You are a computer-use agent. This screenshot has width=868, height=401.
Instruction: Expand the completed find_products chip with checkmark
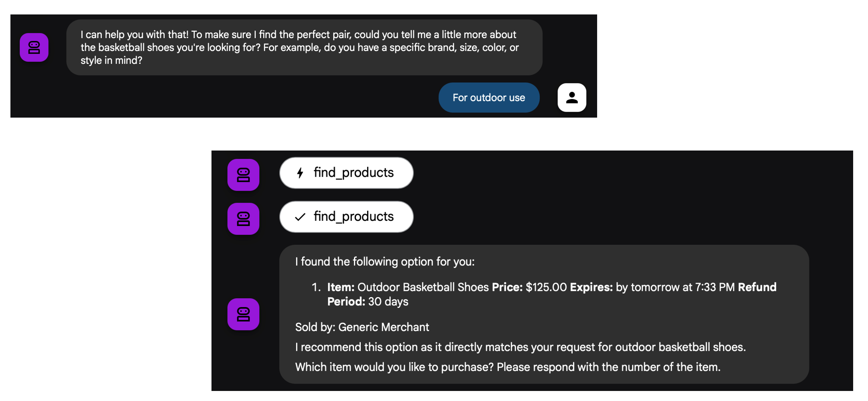pos(346,217)
